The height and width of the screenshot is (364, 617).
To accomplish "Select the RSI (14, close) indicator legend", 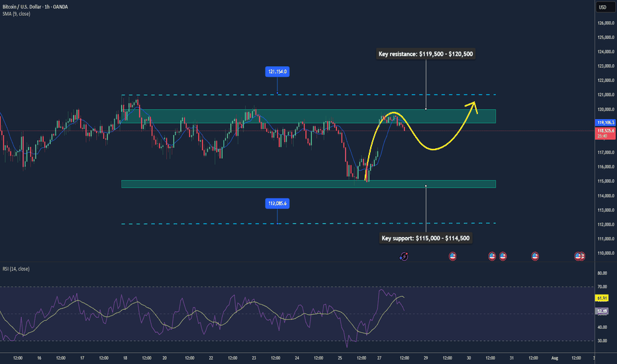I will click(16, 269).
